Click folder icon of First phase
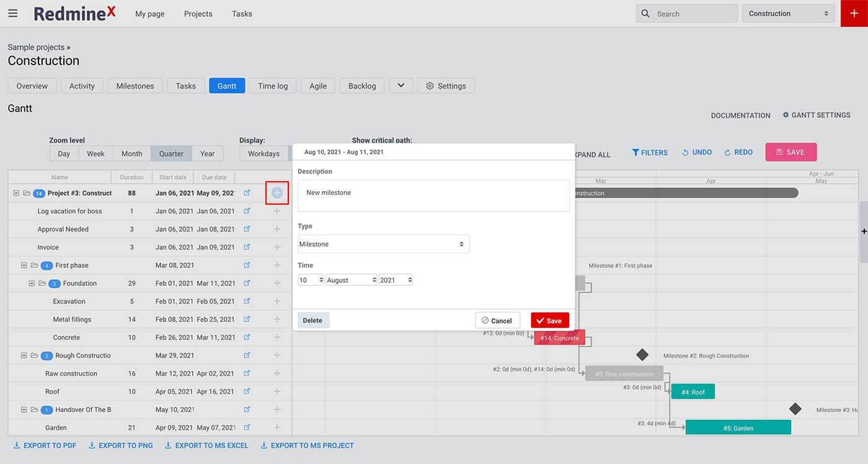868x464 pixels. 34,265
